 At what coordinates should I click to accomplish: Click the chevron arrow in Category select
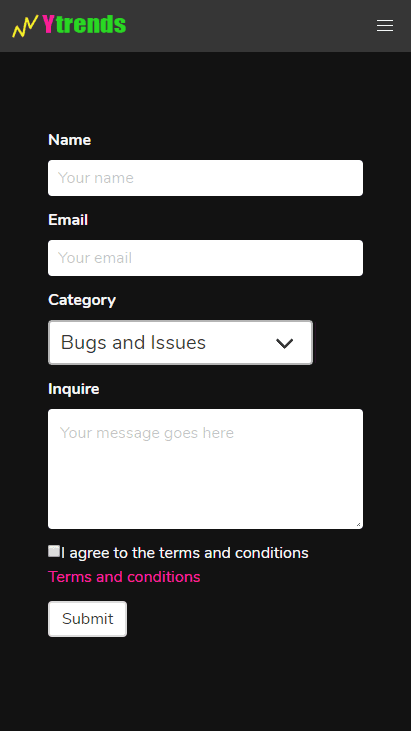point(284,344)
